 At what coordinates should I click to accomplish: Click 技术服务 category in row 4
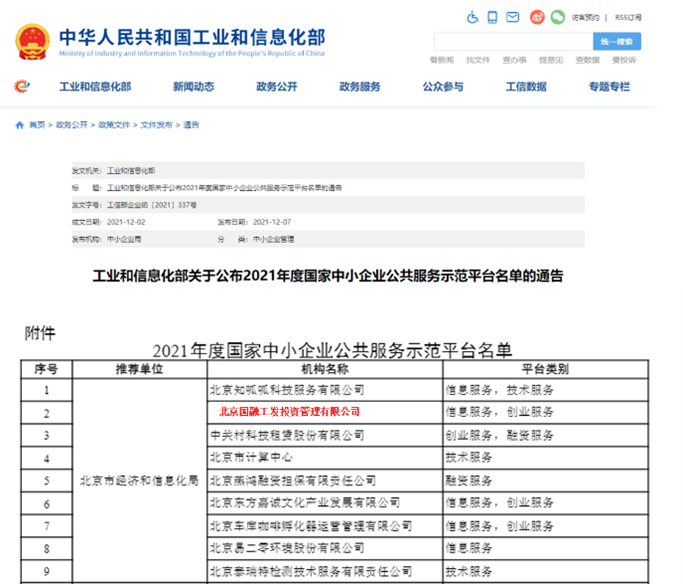tap(469, 457)
